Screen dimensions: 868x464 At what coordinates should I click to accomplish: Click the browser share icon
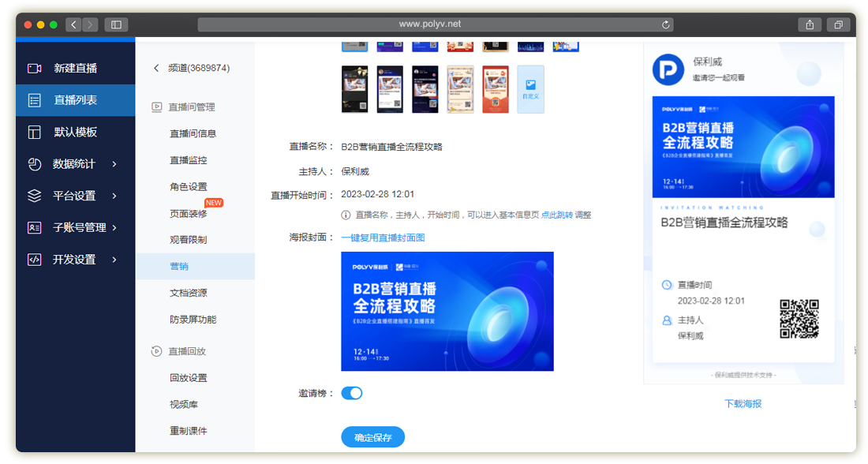(x=810, y=24)
